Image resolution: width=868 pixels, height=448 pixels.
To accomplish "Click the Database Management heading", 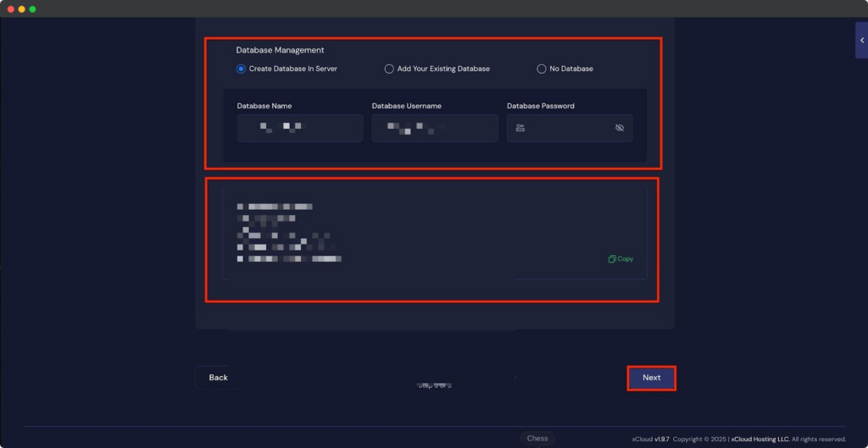I will pos(280,50).
